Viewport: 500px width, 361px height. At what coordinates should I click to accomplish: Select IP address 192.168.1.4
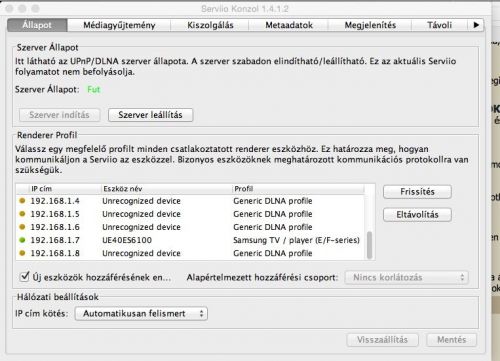55,201
